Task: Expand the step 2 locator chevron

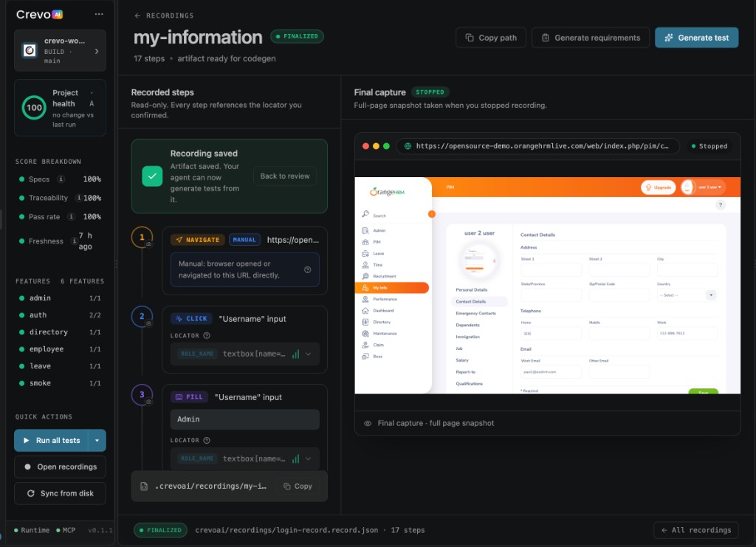Action: point(309,354)
